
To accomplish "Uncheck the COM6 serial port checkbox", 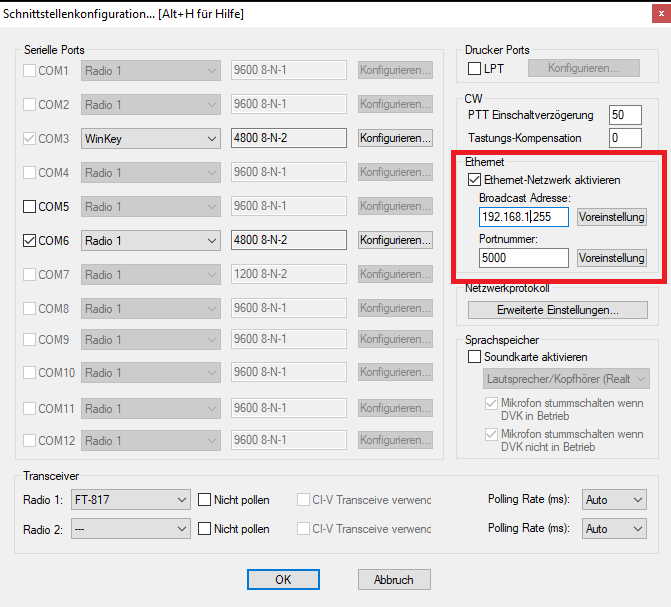I will (x=29, y=241).
